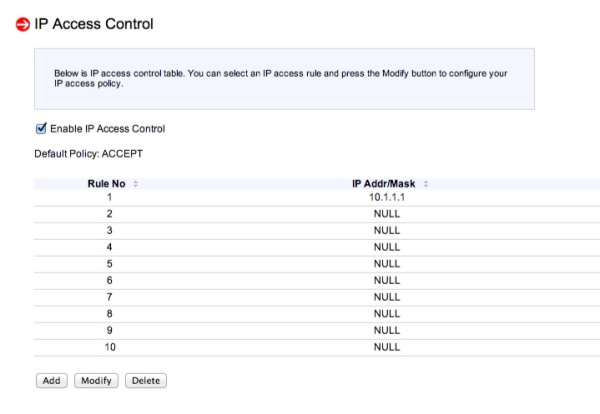The image size is (600, 414).
Task: Toggle the Enable IP Access Control checkbox
Action: 41,129
